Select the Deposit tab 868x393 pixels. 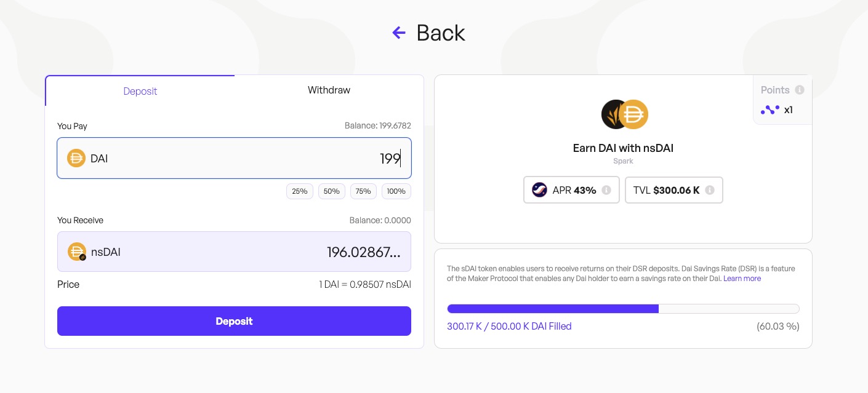140,91
